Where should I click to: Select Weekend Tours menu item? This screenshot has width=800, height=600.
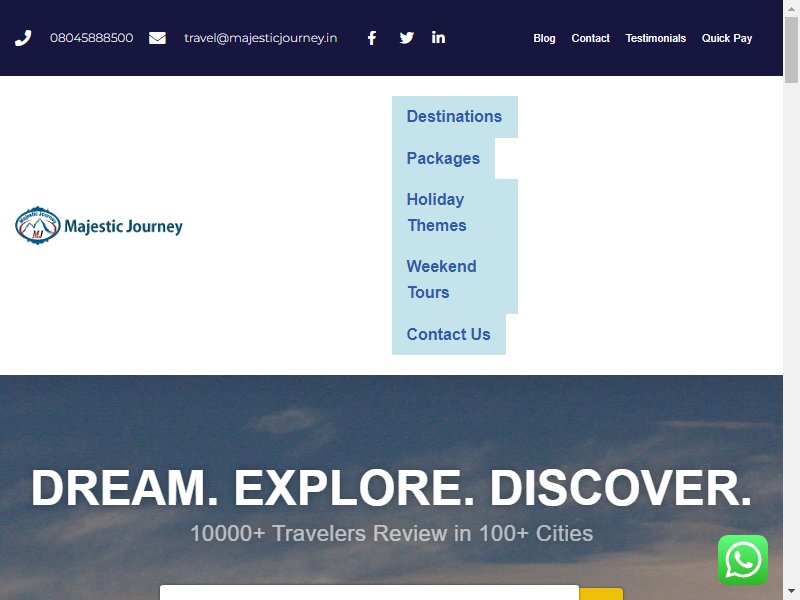tap(455, 280)
